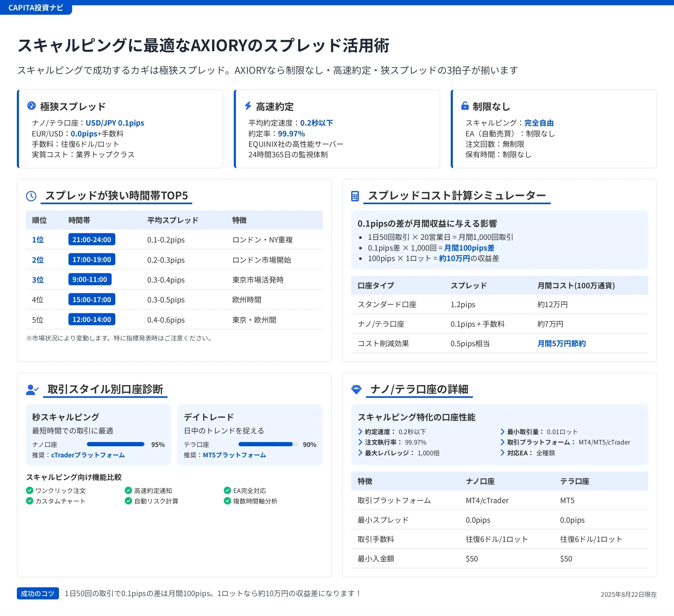The height and width of the screenshot is (616, 674).
Task: Click the 17:00-19:00 time badge
Action: pos(92,259)
